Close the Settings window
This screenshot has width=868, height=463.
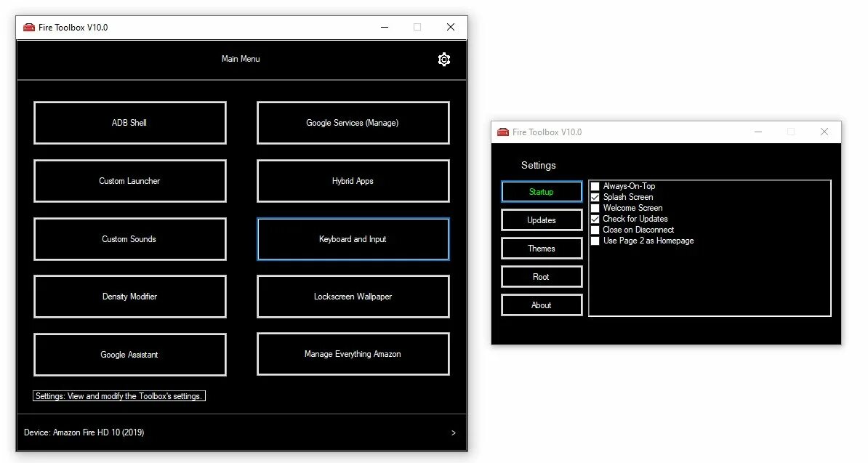[824, 132]
